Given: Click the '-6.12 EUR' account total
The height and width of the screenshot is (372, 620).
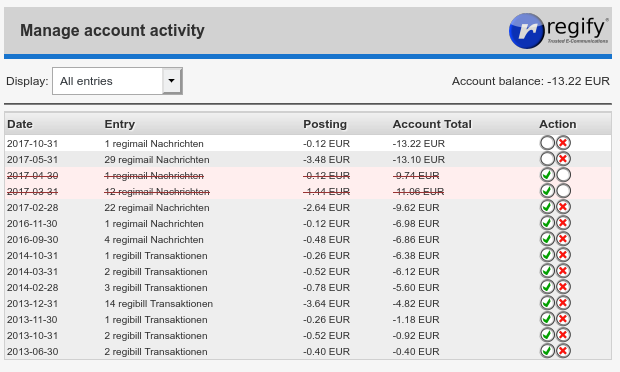Looking at the screenshot, I should pyautogui.click(x=416, y=272).
